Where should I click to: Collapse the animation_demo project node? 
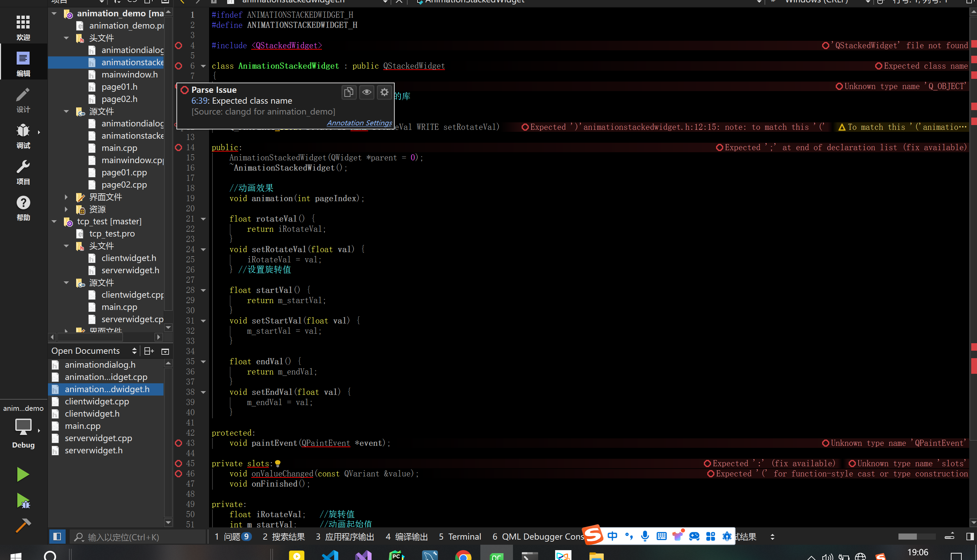(x=54, y=14)
